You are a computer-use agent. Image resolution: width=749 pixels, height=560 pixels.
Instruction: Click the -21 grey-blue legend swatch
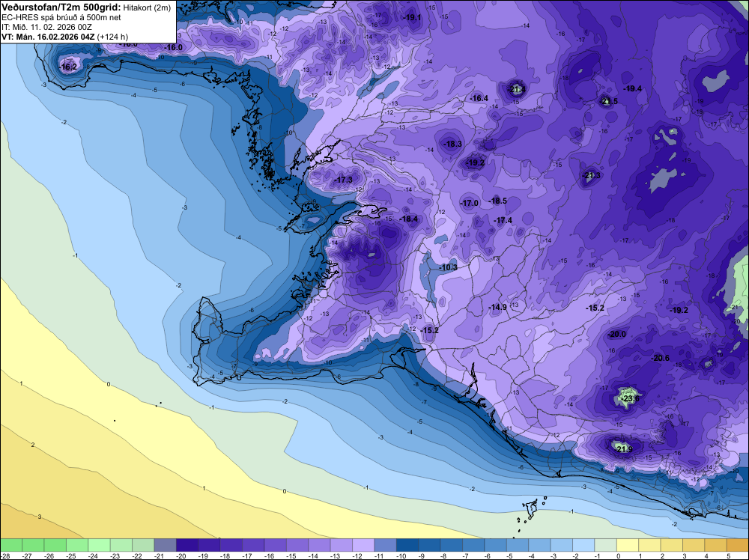(x=166, y=545)
